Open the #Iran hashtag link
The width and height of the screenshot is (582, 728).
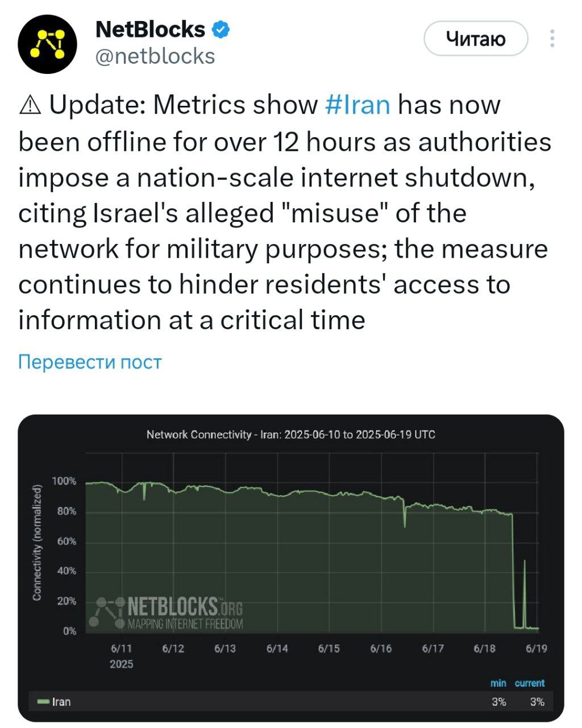click(x=358, y=105)
